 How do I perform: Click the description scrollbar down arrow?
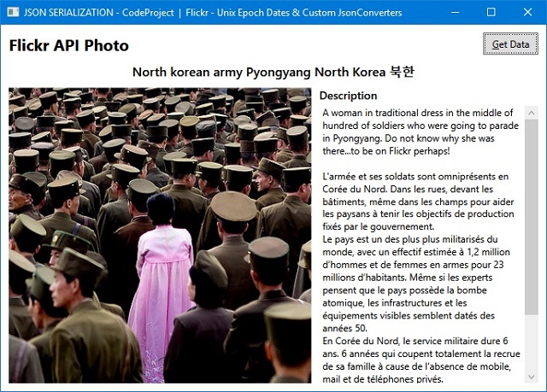tap(532, 377)
